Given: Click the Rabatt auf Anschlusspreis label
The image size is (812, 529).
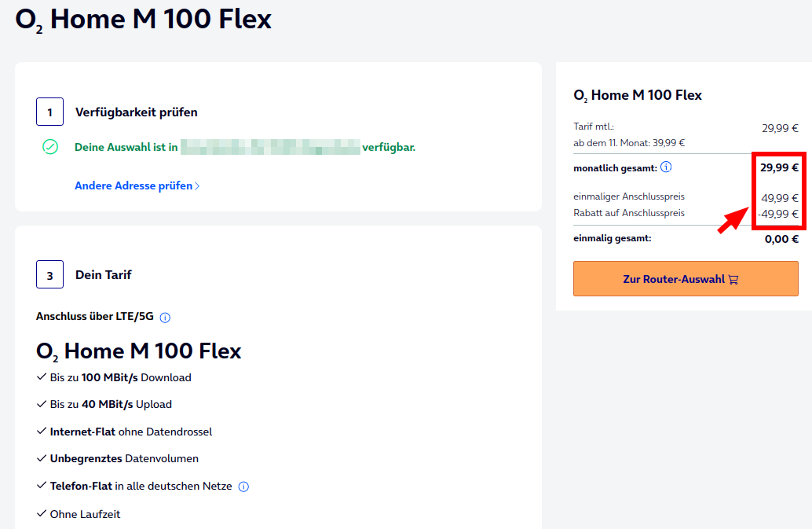Looking at the screenshot, I should pos(629,213).
